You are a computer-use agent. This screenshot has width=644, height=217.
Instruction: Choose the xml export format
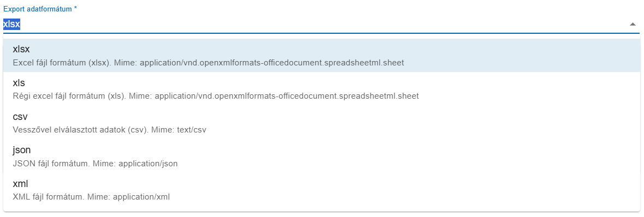322,190
